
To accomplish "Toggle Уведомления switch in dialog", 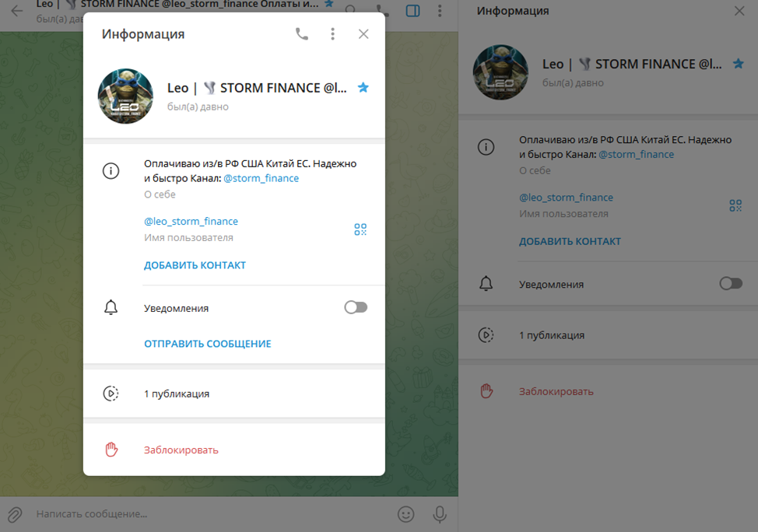I will (356, 307).
